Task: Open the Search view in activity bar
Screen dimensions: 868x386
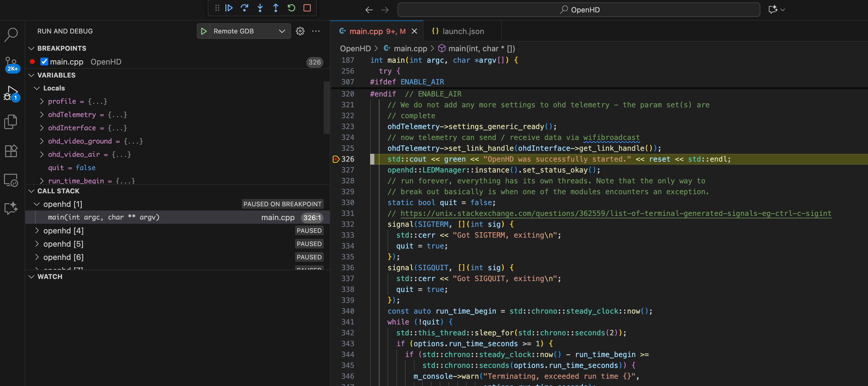Action: 11,34
